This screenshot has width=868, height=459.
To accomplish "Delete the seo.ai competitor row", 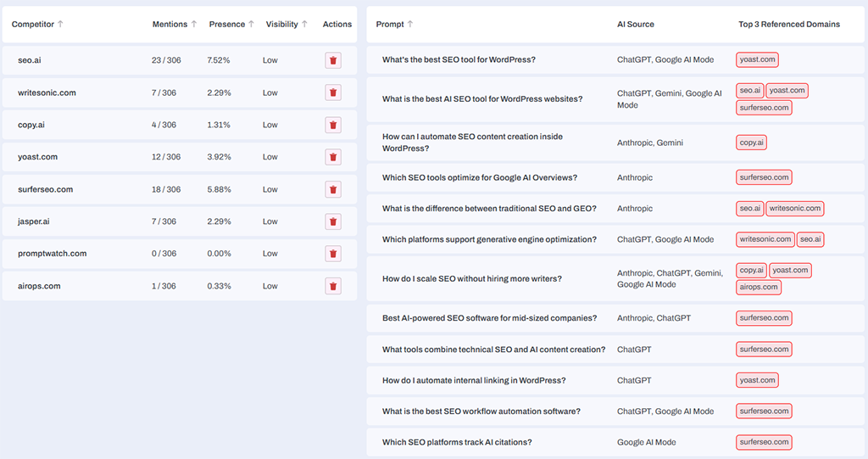I will (333, 60).
